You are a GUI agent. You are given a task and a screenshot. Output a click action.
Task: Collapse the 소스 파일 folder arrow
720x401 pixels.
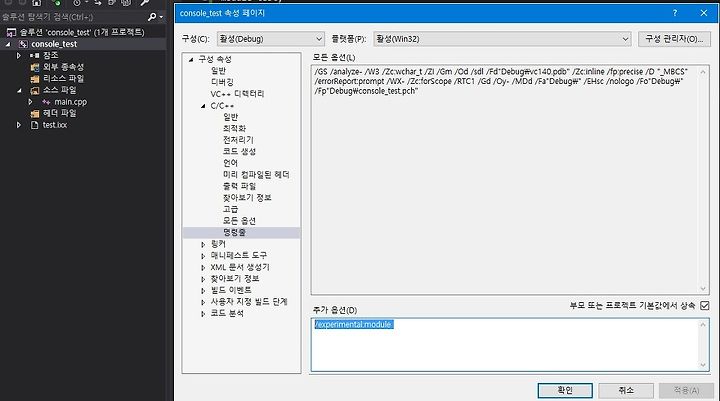19,90
